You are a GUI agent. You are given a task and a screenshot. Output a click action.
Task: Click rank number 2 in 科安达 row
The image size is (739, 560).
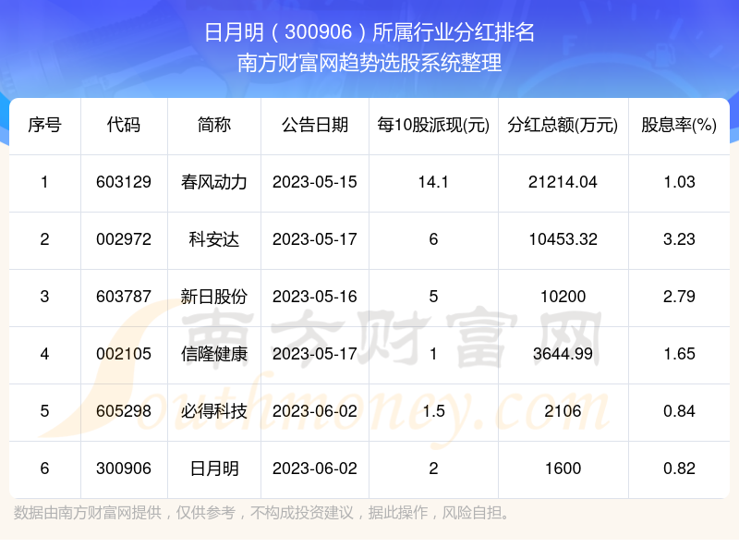(44, 239)
